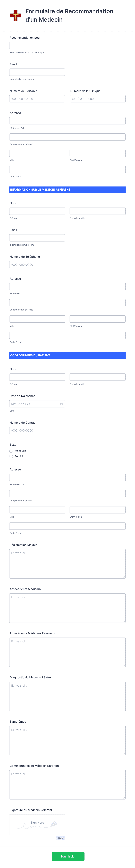Click the Symptômes text area
135x868 pixels.
(67, 740)
